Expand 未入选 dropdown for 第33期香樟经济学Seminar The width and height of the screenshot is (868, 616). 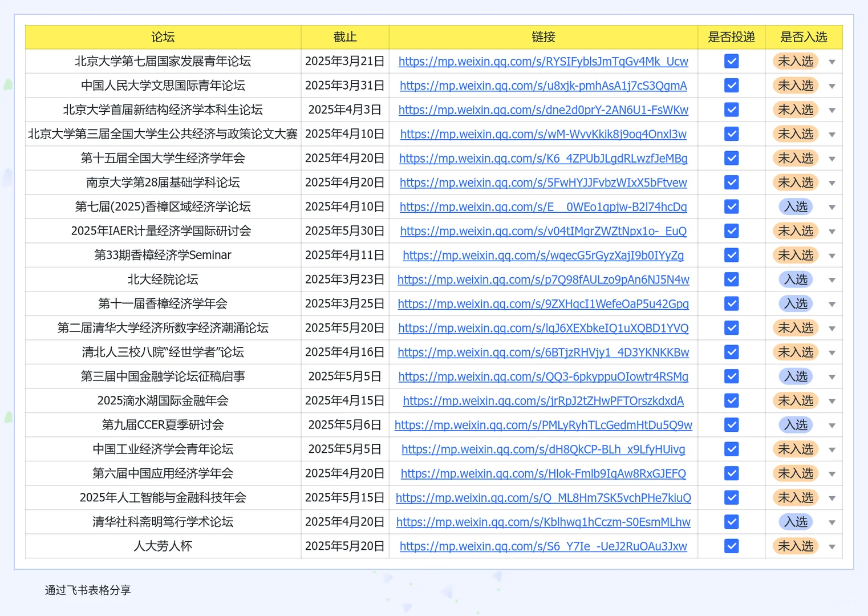[x=832, y=255]
